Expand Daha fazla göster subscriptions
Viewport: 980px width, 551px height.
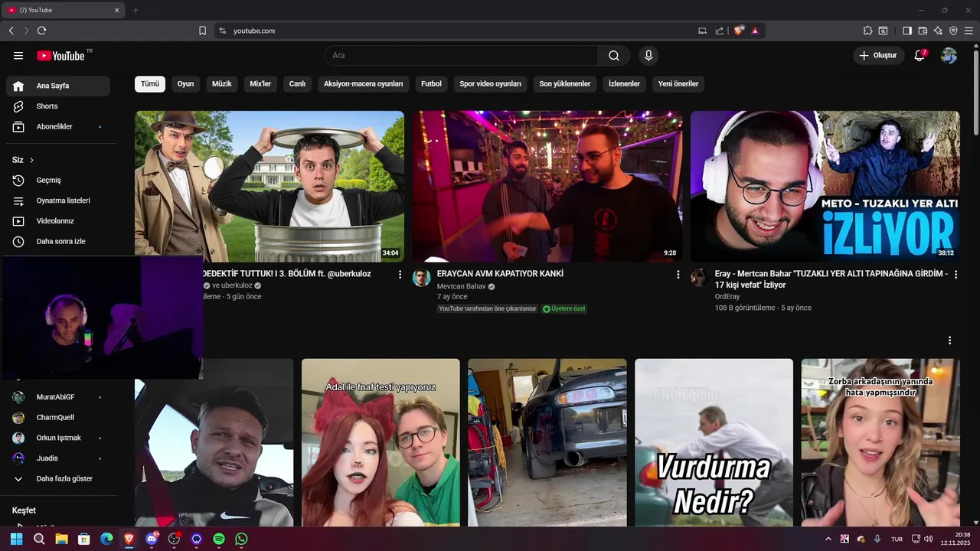pos(58,478)
